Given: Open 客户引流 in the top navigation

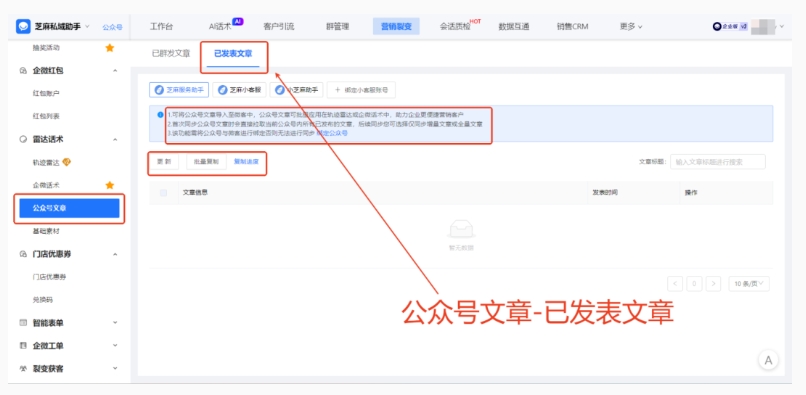Looking at the screenshot, I should [x=279, y=27].
